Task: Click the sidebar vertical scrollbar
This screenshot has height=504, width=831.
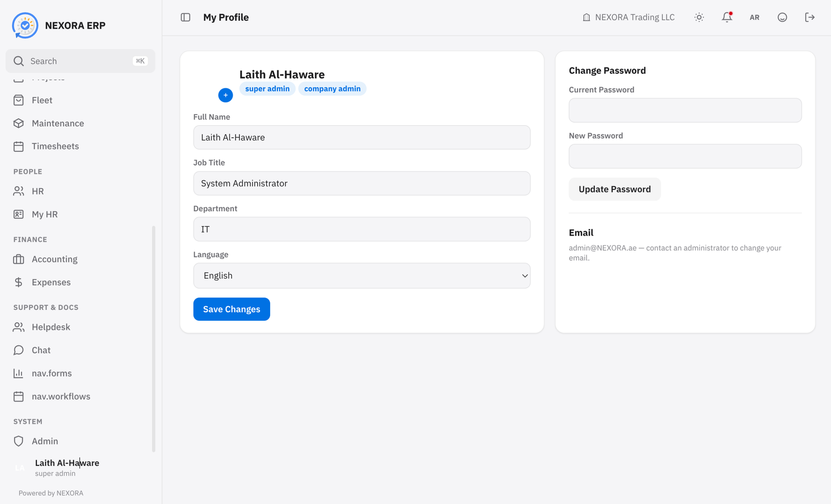Action: pos(153,338)
